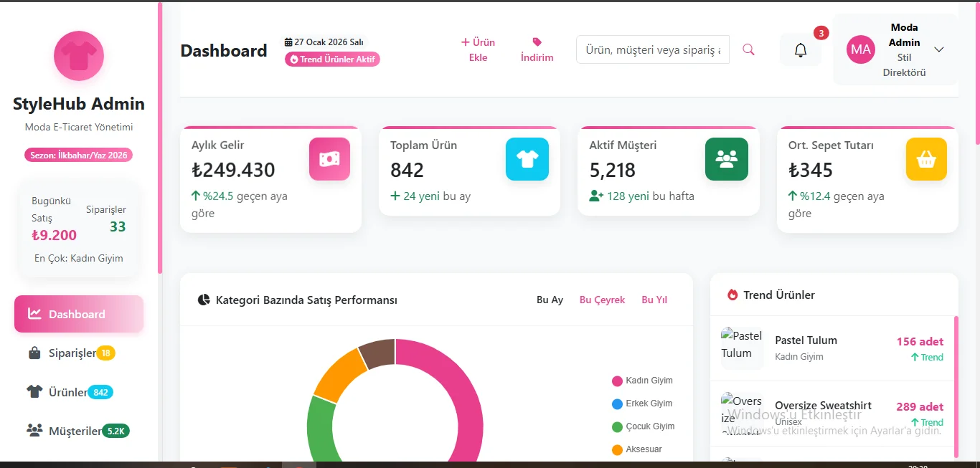The height and width of the screenshot is (468, 980).
Task: Select the Bu Çeyrek period filter
Action: [x=602, y=300]
